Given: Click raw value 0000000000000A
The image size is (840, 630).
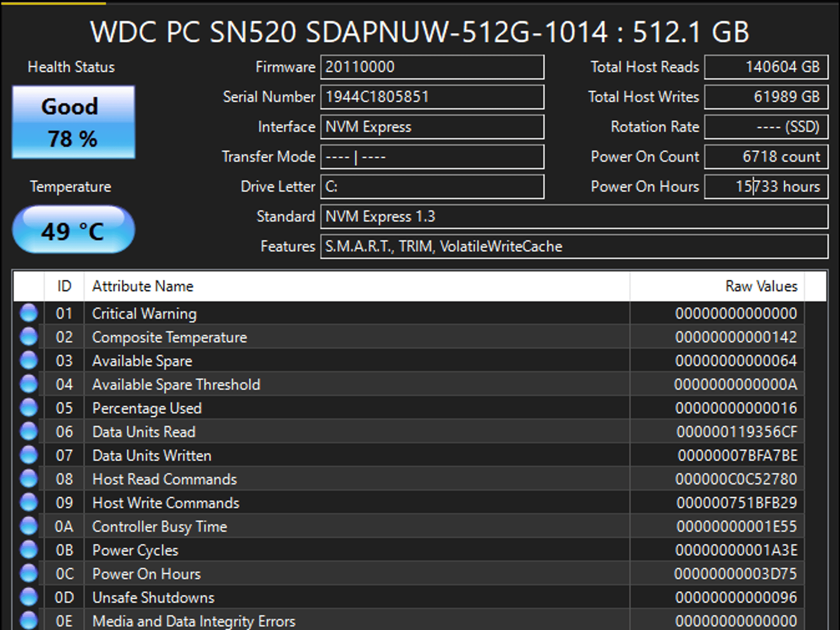Looking at the screenshot, I should pos(736,385).
